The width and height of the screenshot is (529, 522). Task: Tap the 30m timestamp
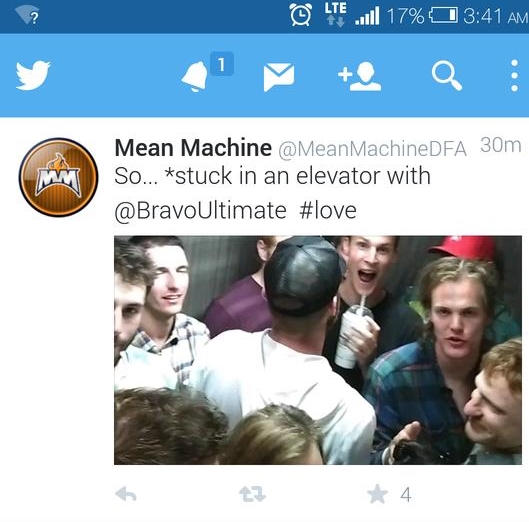501,145
